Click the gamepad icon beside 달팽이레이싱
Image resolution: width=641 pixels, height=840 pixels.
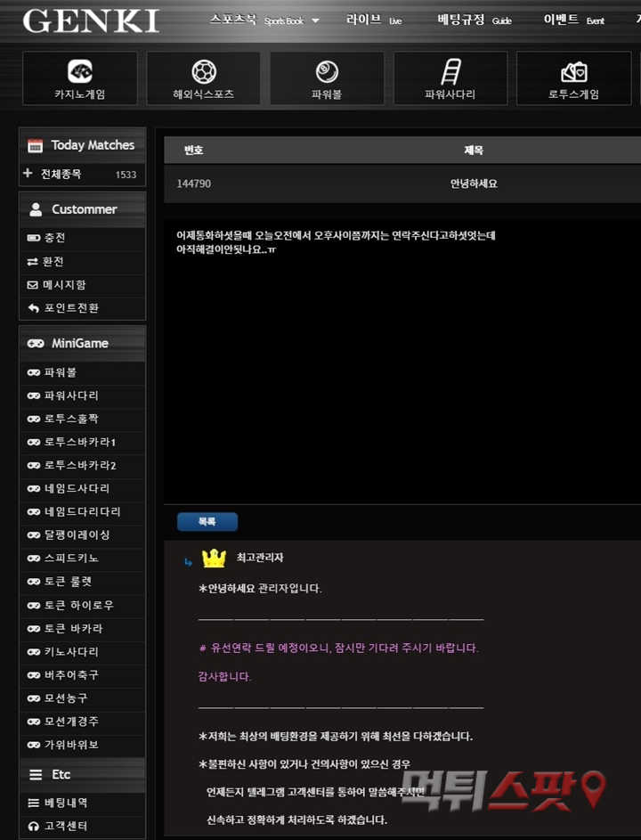click(x=33, y=535)
